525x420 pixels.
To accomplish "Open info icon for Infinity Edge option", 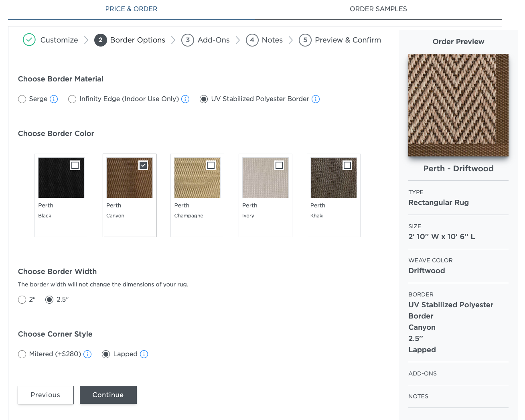I will point(185,99).
